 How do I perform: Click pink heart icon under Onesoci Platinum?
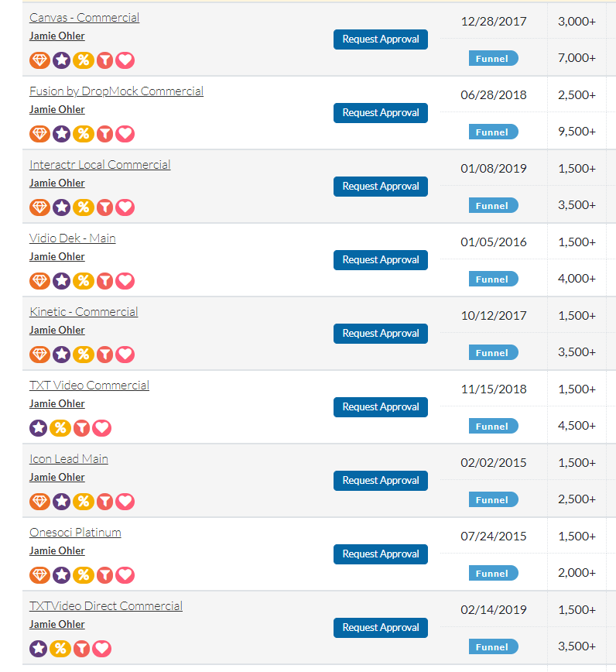pyautogui.click(x=125, y=574)
